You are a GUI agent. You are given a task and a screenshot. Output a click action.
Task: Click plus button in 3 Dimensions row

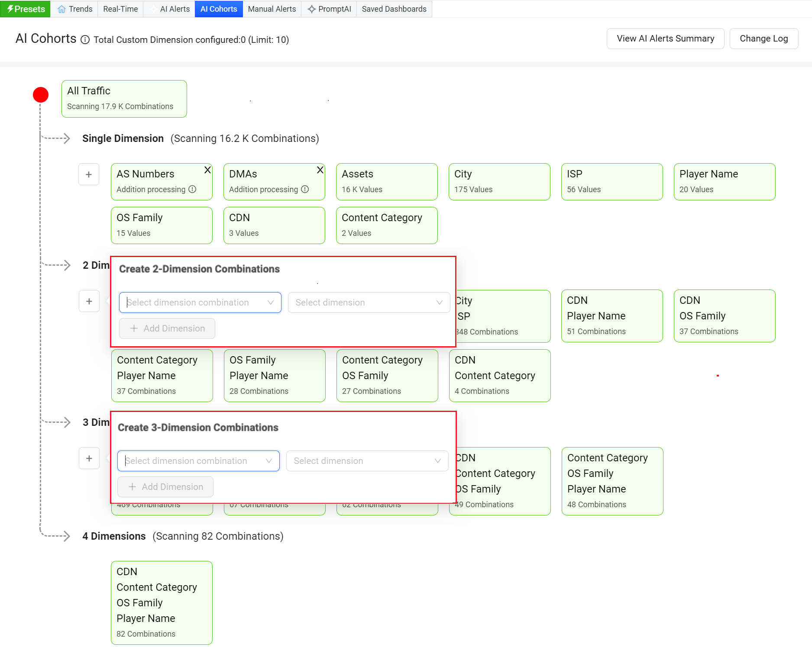pos(89,458)
